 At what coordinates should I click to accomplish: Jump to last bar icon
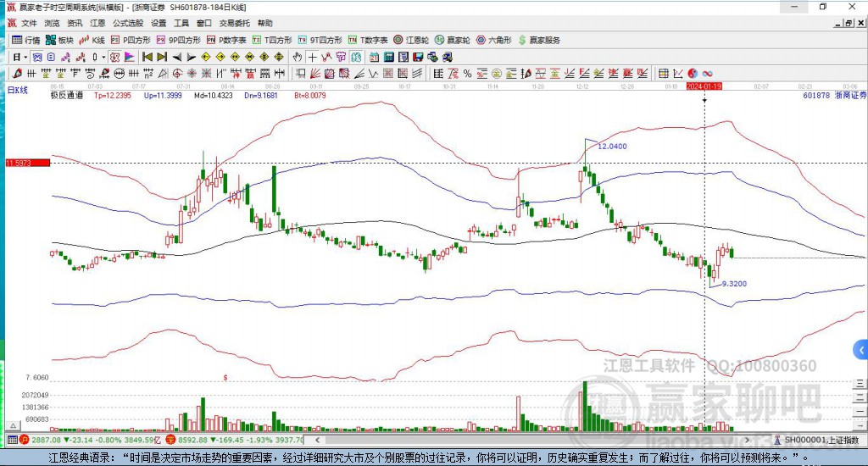[x=162, y=57]
